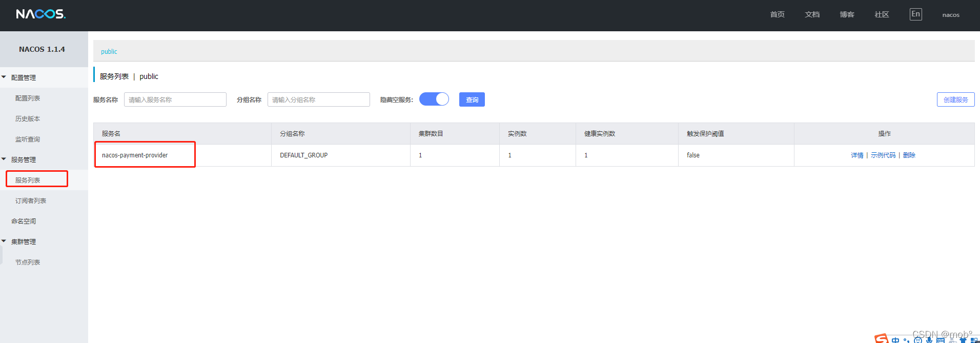Click the 服务名 column header
The height and width of the screenshot is (343, 980).
(182, 133)
